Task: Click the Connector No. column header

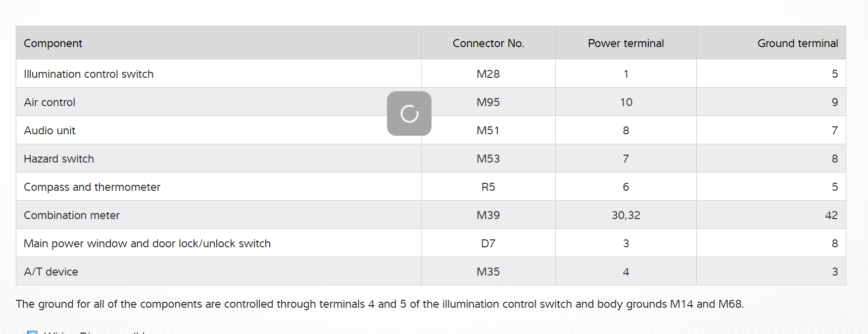Action: click(488, 43)
